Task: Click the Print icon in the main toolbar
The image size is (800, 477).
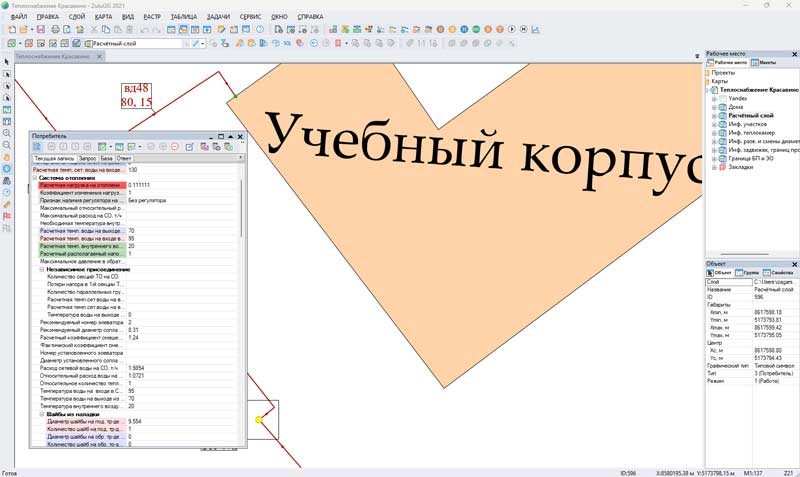Action: [x=55, y=30]
